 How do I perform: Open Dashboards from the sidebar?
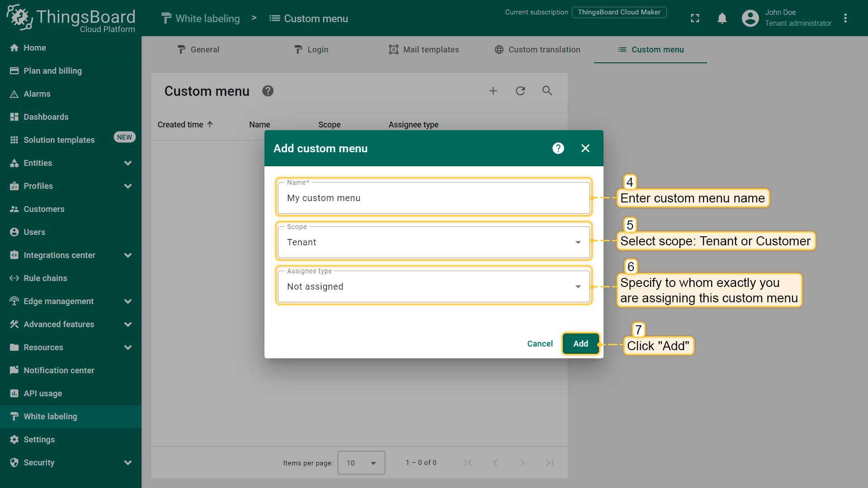click(46, 117)
